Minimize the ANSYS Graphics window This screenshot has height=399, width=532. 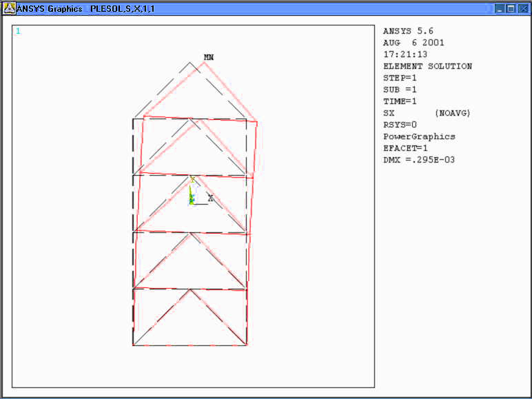[x=500, y=9]
